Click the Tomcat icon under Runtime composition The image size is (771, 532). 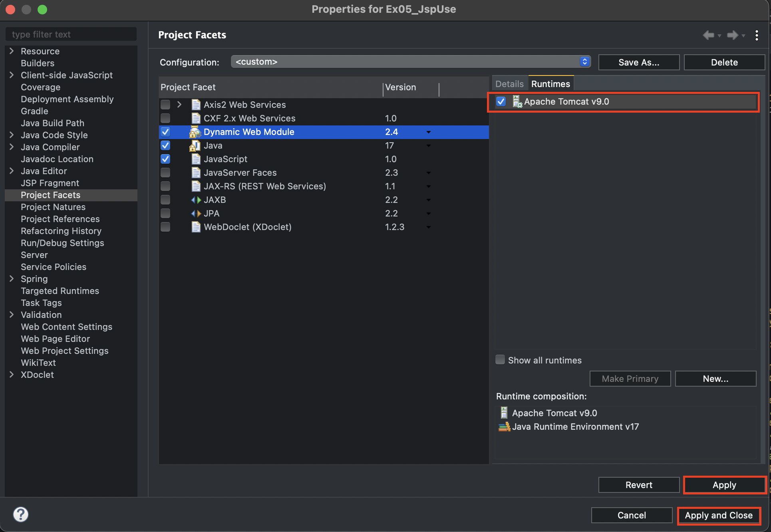tap(504, 413)
